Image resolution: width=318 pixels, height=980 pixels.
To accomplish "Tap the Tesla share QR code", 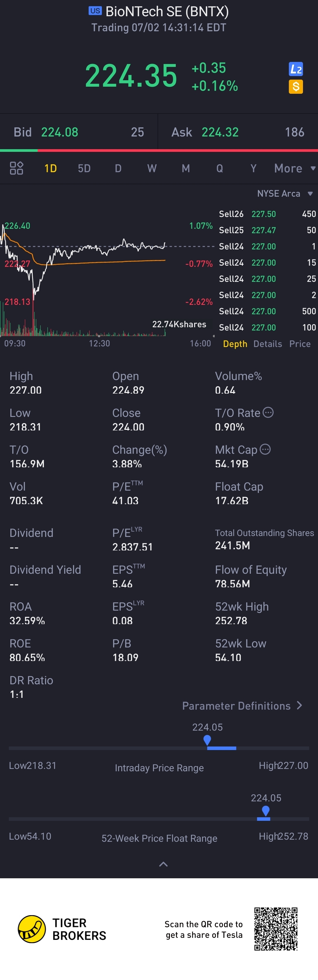I will pos(276,929).
